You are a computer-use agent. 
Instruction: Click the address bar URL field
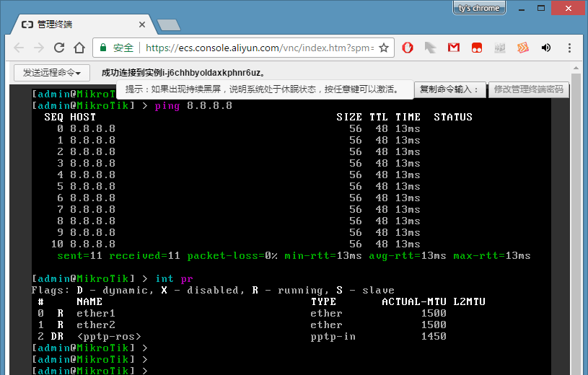click(260, 48)
